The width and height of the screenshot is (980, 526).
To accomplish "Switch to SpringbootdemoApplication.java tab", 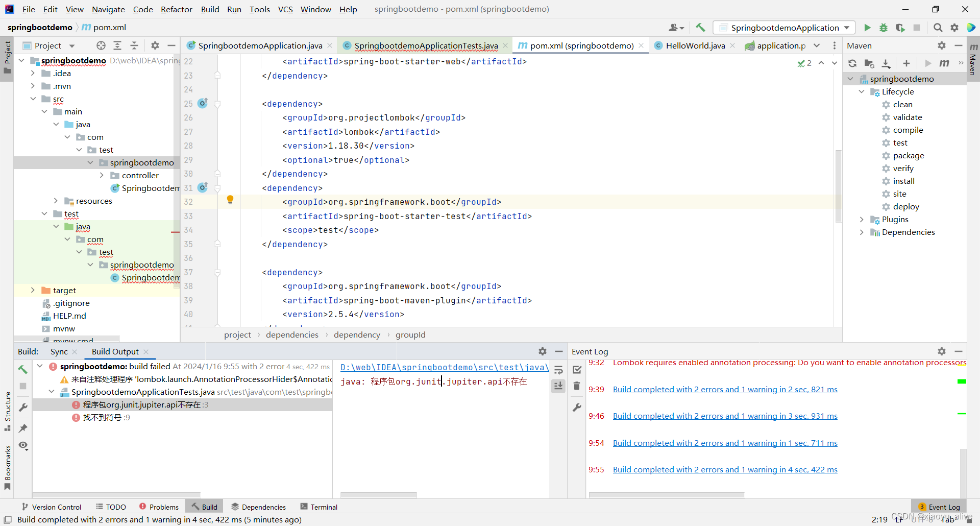I will point(260,45).
